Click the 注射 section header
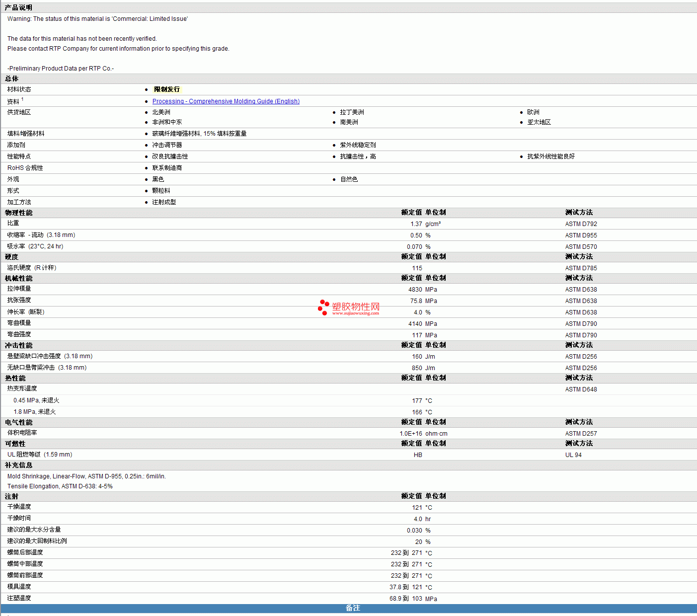The image size is (697, 616). point(11,496)
